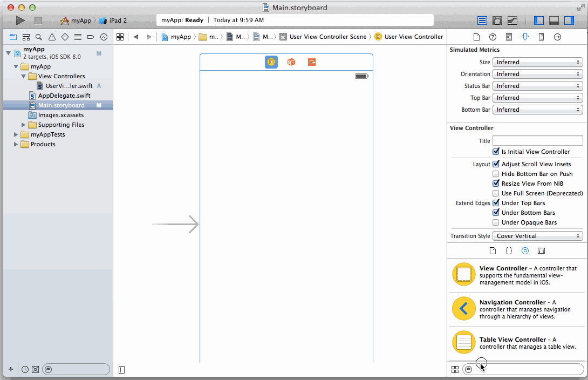Toggle Under Bottom Bars checkbox

pyautogui.click(x=496, y=213)
